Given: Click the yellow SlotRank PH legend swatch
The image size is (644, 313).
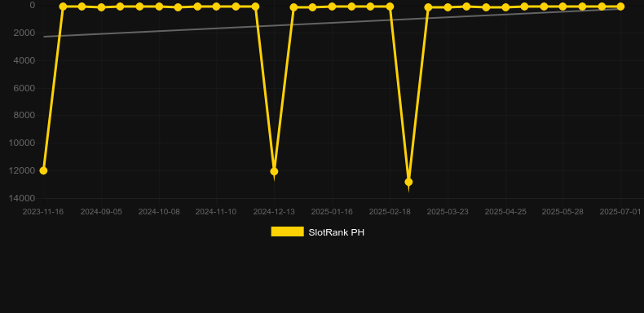Looking at the screenshot, I should tap(288, 231).
